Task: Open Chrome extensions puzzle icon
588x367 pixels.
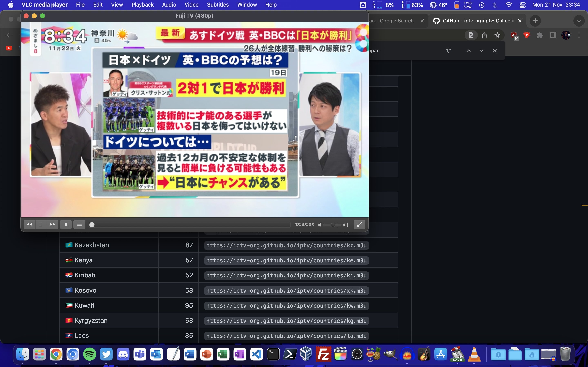Action: point(540,35)
